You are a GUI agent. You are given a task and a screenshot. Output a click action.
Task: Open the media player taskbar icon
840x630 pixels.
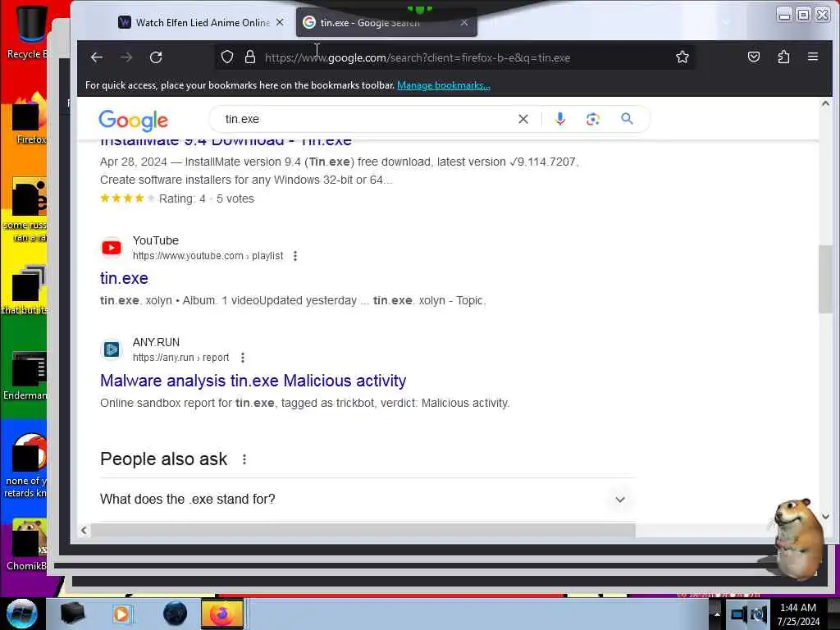122,614
